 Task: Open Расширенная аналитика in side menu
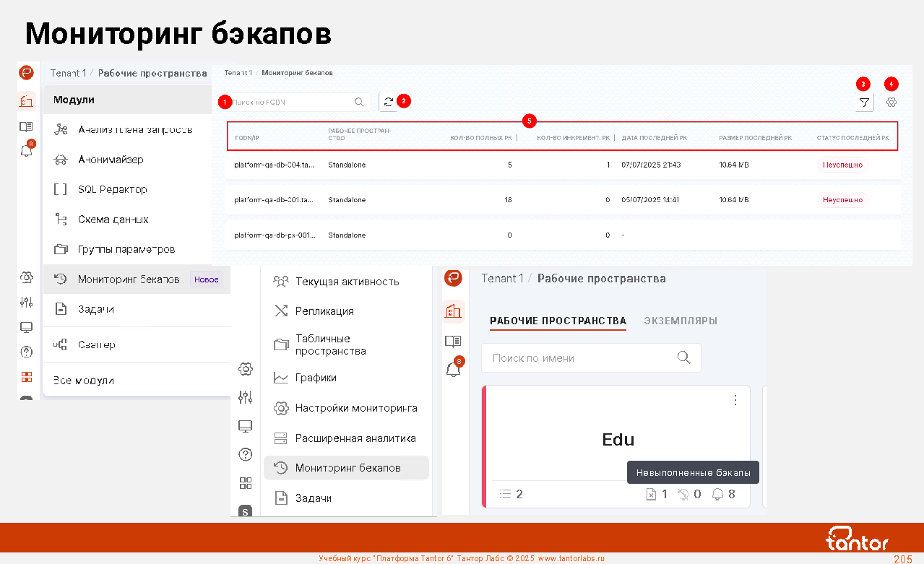click(x=355, y=438)
